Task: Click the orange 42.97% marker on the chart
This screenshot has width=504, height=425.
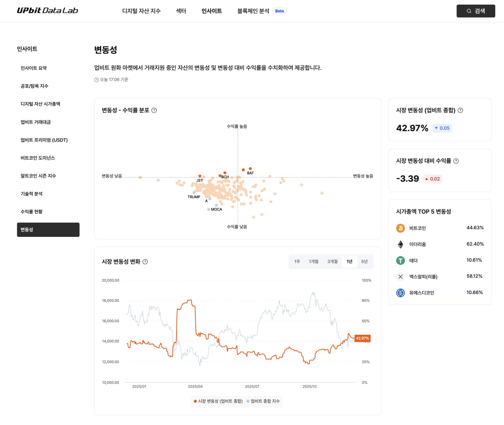Action: pyautogui.click(x=362, y=338)
